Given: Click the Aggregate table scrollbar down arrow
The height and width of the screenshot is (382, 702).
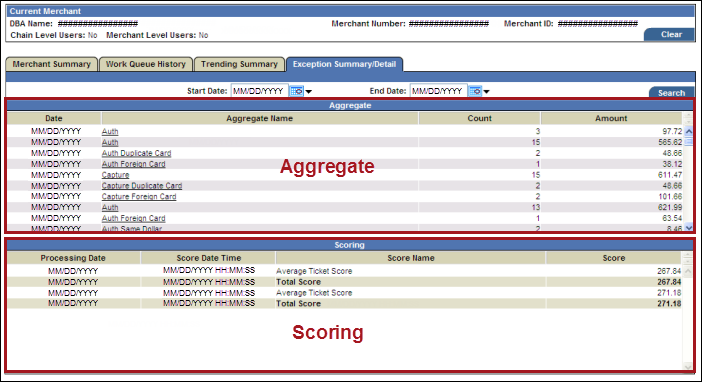Looking at the screenshot, I should [x=689, y=227].
